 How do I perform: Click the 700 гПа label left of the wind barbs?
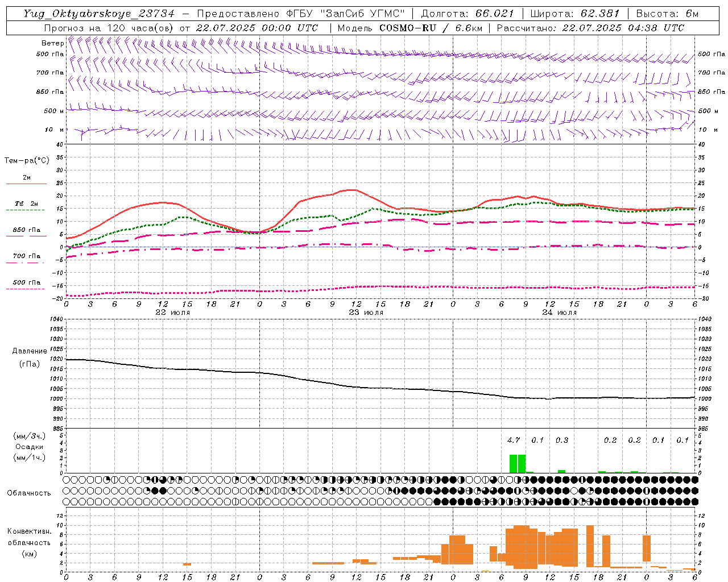(x=50, y=73)
